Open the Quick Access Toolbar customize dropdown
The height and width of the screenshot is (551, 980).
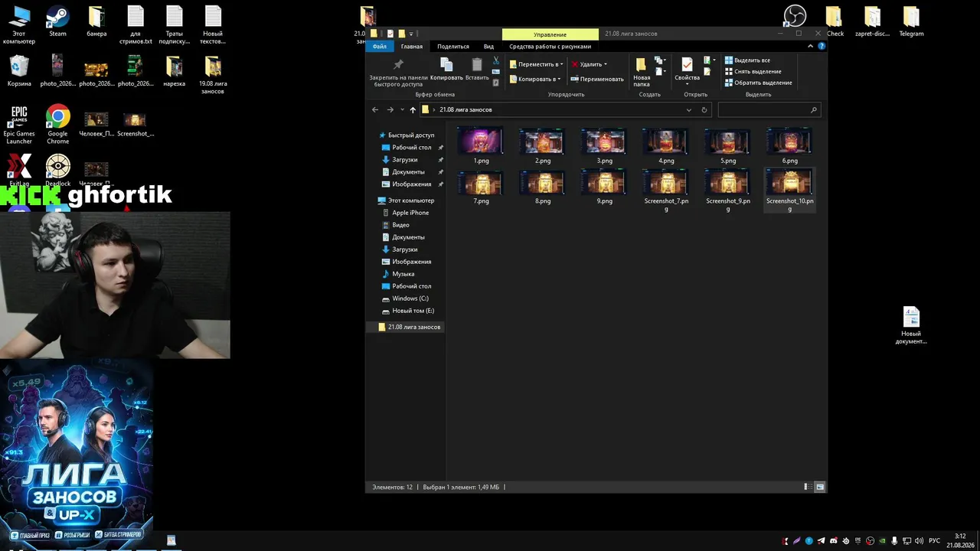click(411, 34)
